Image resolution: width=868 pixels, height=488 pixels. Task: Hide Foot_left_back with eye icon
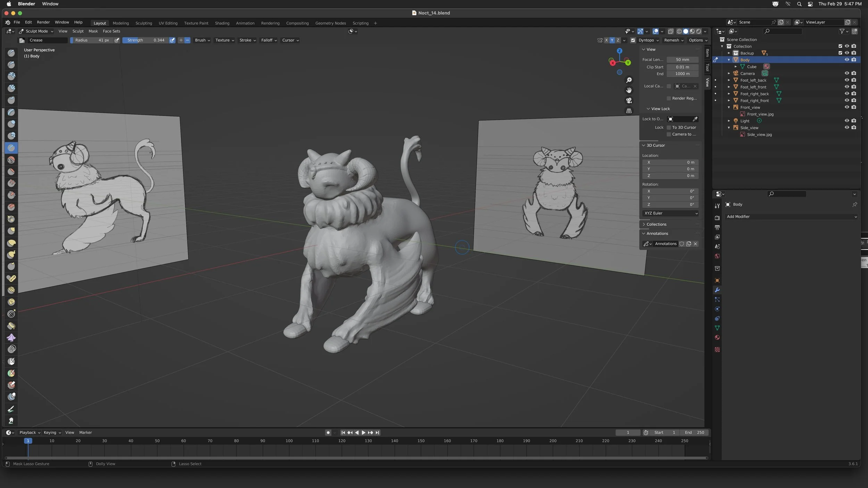pos(846,80)
